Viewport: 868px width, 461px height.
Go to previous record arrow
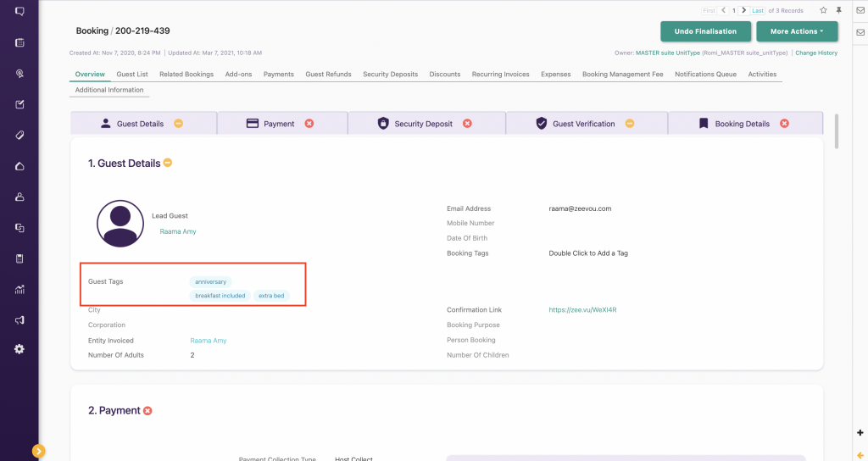tap(724, 10)
